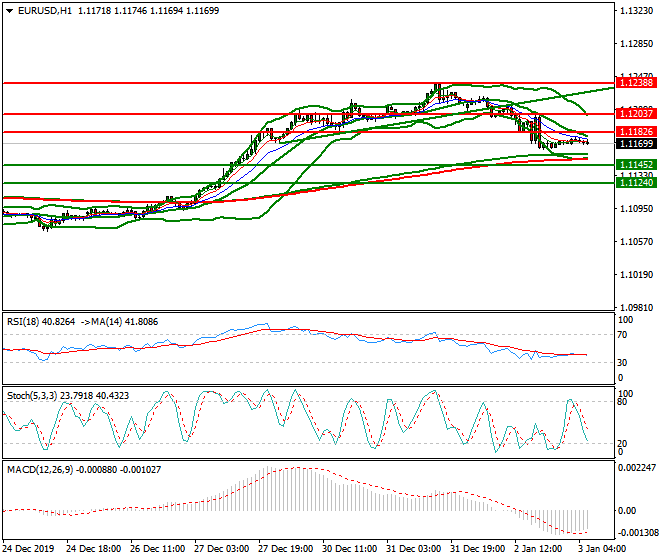Image resolution: width=660 pixels, height=560 pixels.
Task: Select the green 1.11240 support price label
Action: [636, 182]
